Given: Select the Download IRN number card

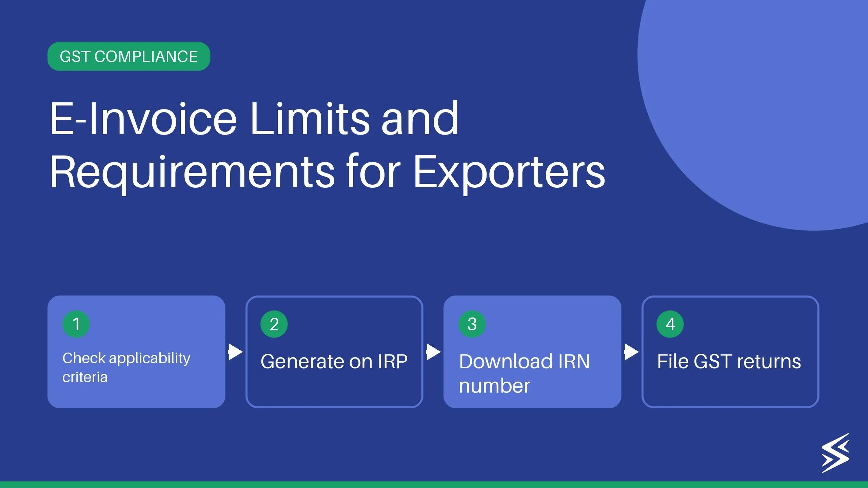Looking at the screenshot, I should click(x=532, y=352).
